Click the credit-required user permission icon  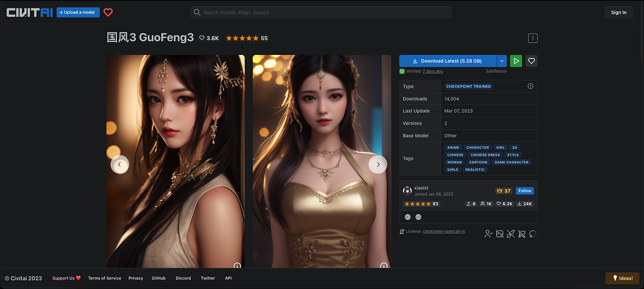[489, 234]
